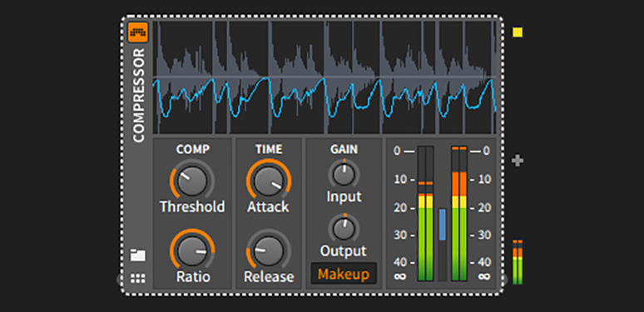The width and height of the screenshot is (644, 312).
Task: Click the plus icon beside the device
Action: (517, 161)
